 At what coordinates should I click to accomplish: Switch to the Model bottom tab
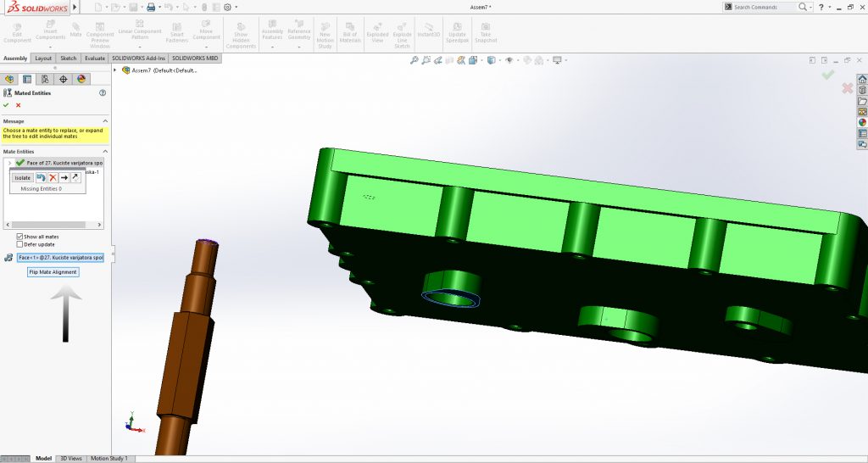[43, 459]
